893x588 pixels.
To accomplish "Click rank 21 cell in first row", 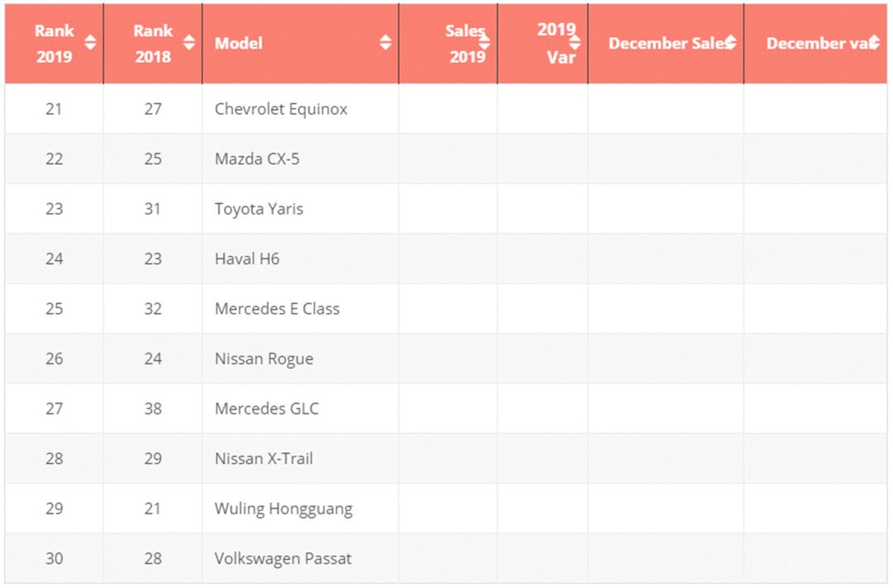I will [x=54, y=108].
